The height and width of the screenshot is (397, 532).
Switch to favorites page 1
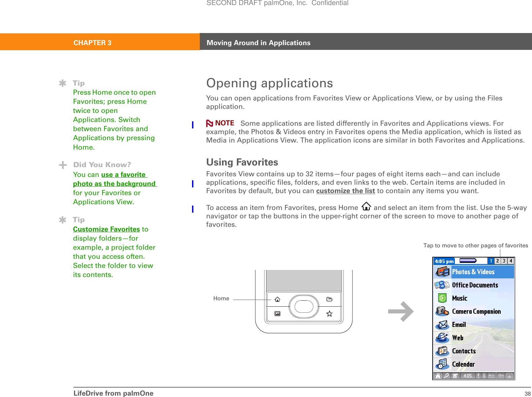click(491, 261)
